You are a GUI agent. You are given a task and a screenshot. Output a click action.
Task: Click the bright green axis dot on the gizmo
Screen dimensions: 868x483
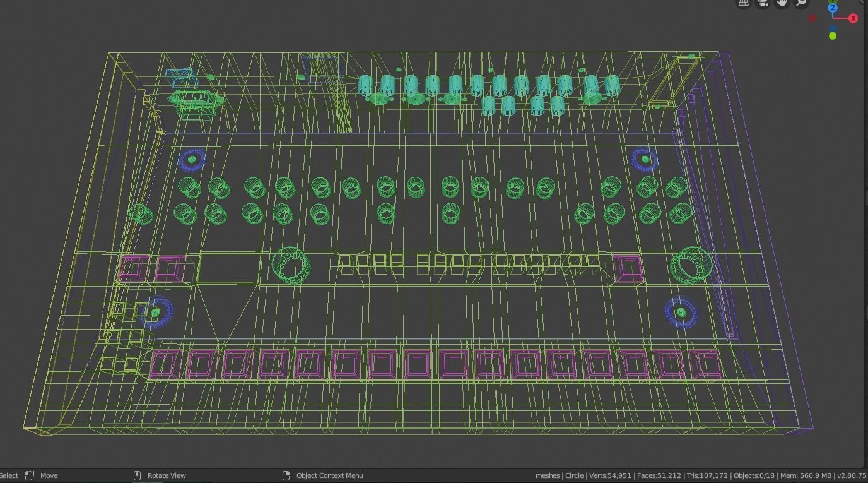(x=833, y=36)
